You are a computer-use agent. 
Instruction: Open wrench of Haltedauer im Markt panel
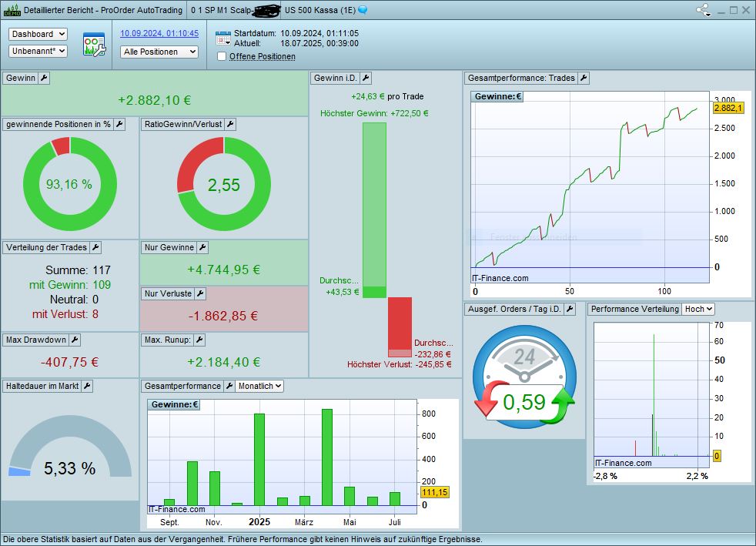click(x=87, y=386)
